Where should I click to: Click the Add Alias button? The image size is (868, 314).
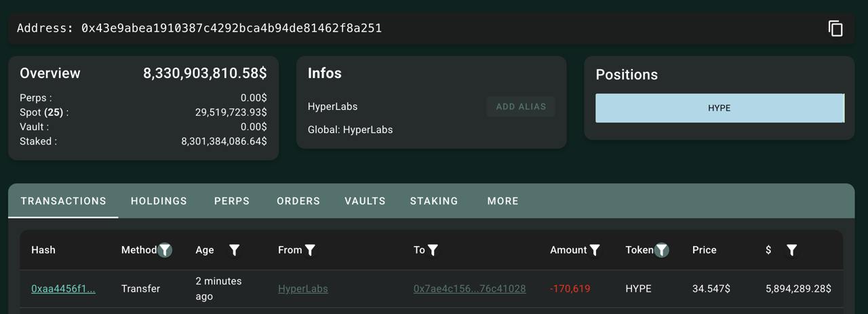click(521, 106)
